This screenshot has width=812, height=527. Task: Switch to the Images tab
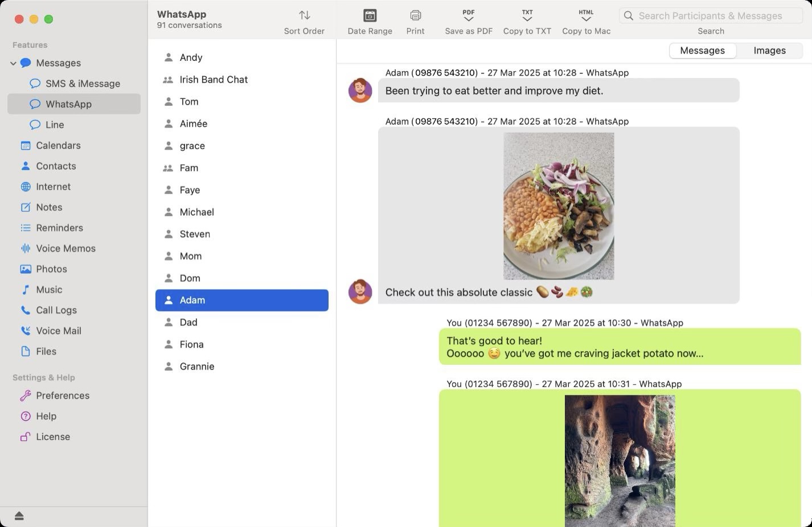point(769,50)
